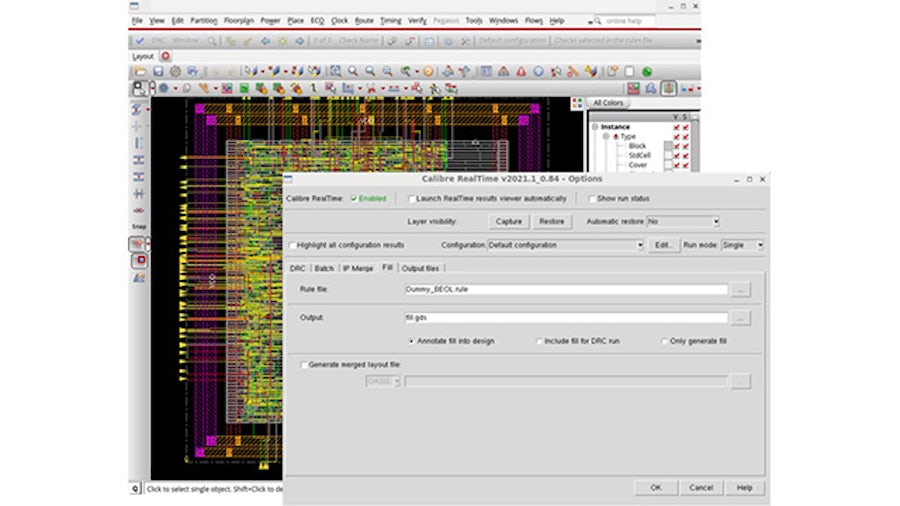Click the Rule file input field

coord(565,290)
